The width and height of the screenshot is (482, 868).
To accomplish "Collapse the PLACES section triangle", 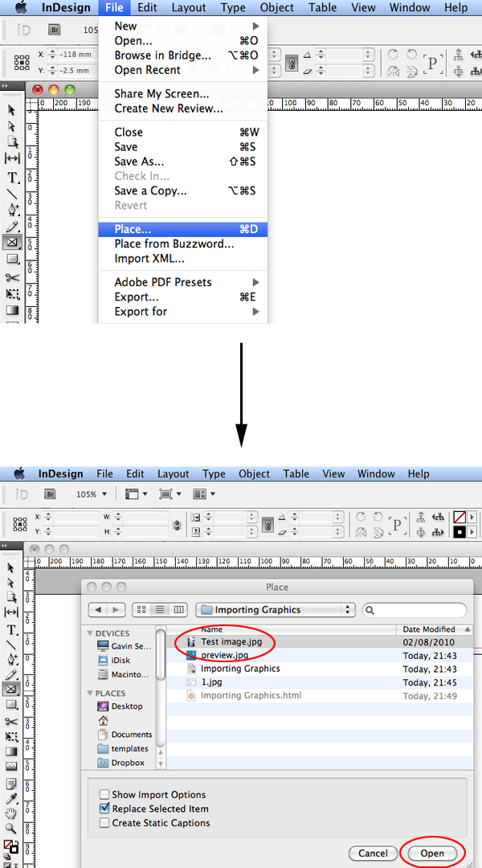I will pyautogui.click(x=90, y=693).
